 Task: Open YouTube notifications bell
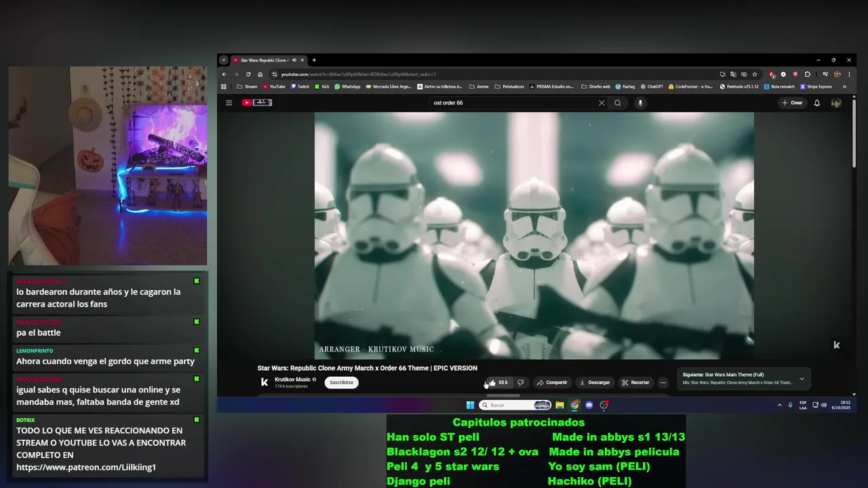coord(817,103)
